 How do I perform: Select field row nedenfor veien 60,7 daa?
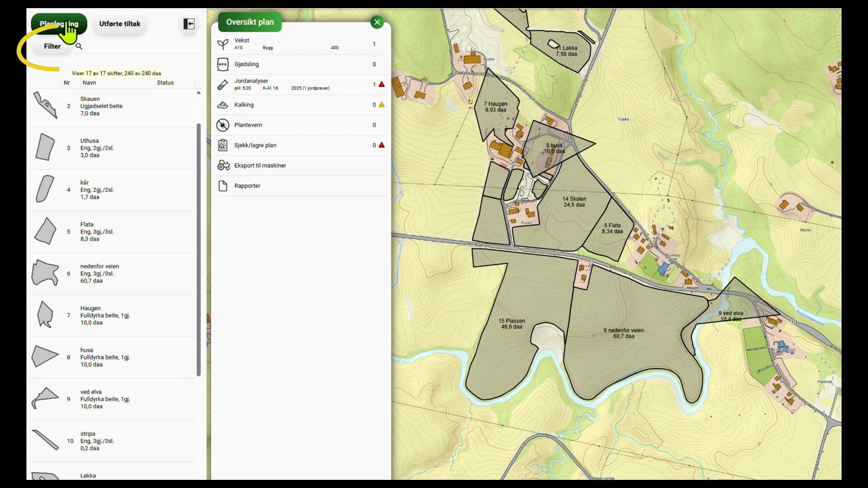[113, 274]
